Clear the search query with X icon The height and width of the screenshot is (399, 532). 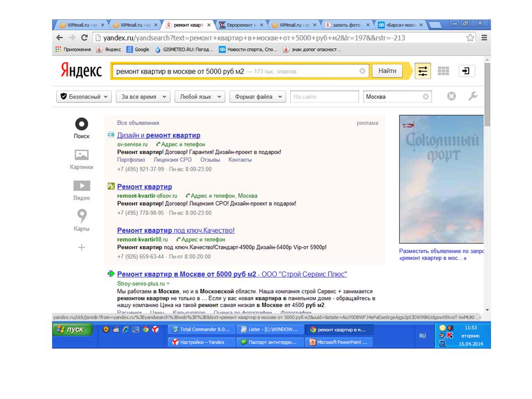[x=362, y=71]
